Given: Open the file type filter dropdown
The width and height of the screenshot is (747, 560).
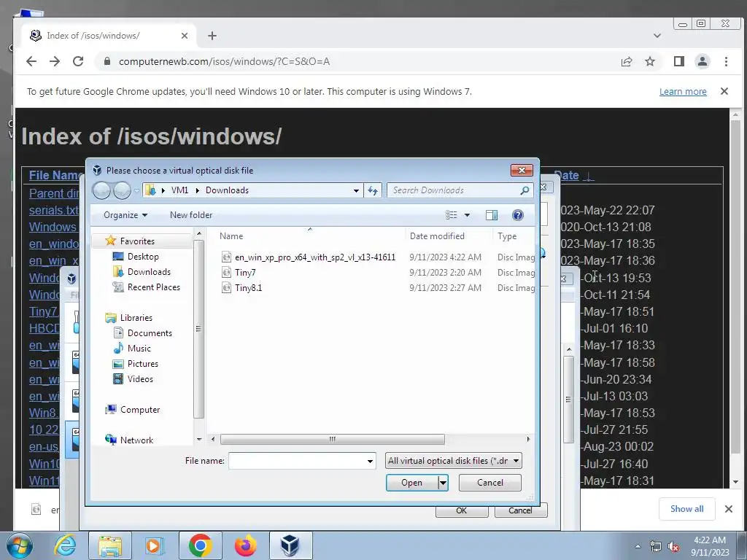Looking at the screenshot, I should (454, 461).
